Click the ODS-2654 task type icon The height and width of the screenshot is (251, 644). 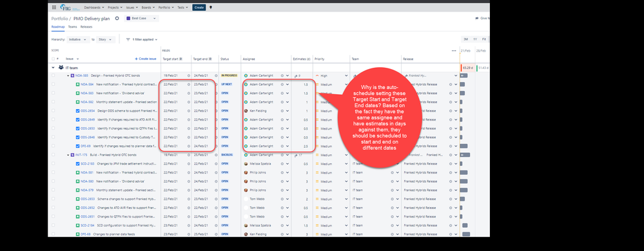pos(77,111)
